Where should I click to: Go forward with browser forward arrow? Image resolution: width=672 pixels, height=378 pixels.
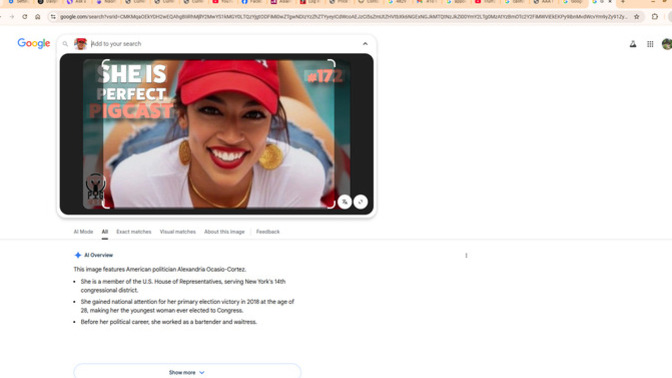coord(12,17)
